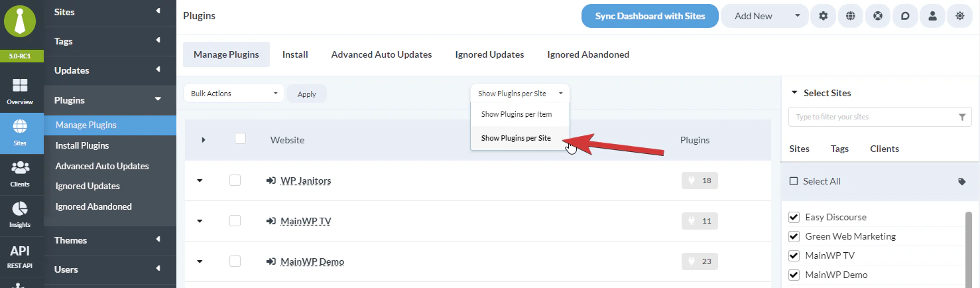The height and width of the screenshot is (288, 980).
Task: Choose Show Plugins per Item option
Action: 521,114
